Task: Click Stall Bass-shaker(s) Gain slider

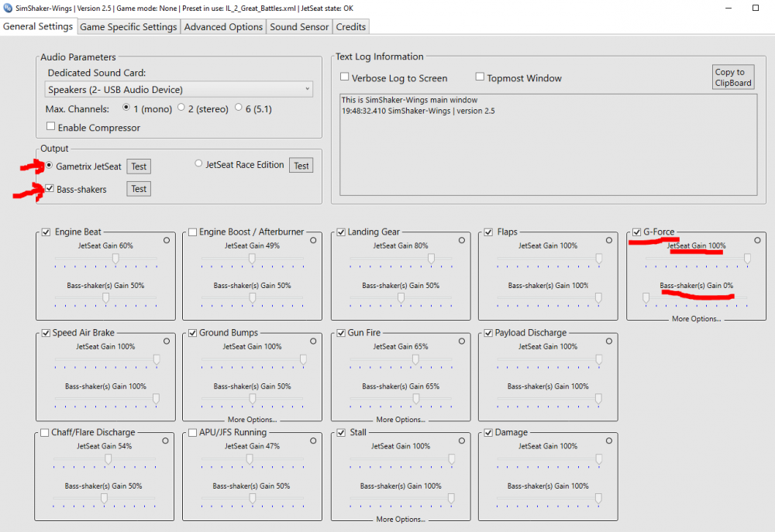Action: [x=401, y=499]
